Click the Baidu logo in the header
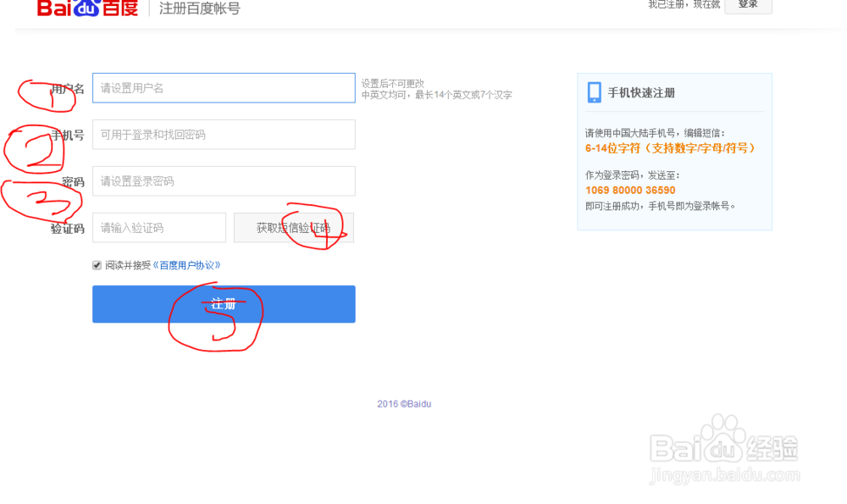 click(x=87, y=8)
